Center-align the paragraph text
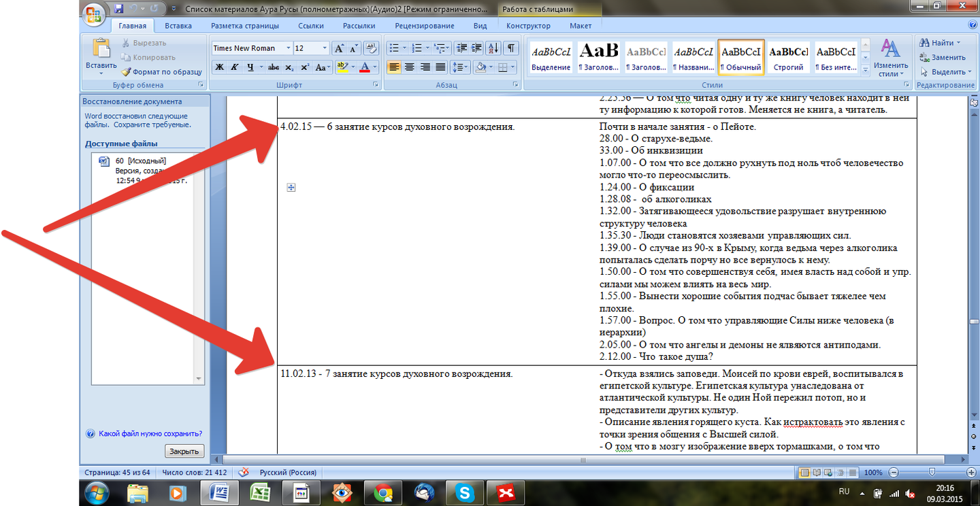The width and height of the screenshot is (980, 506). click(x=410, y=67)
